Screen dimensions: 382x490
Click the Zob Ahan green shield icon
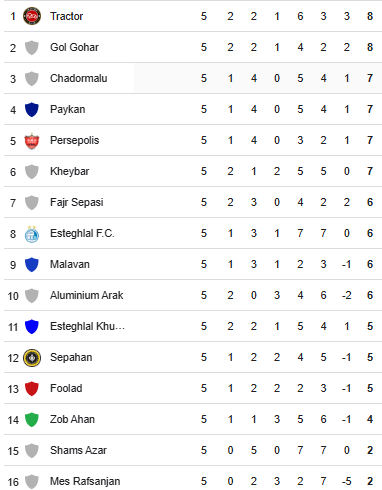32,420
